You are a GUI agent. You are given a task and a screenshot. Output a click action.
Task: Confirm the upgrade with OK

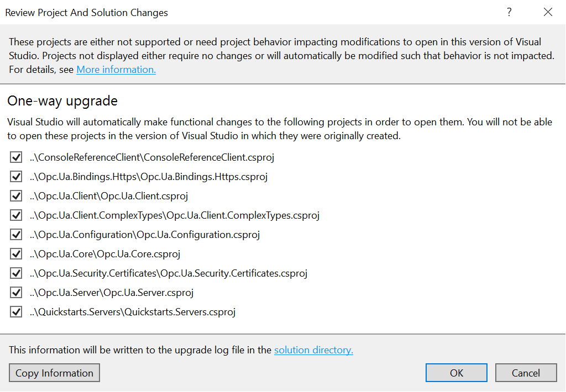(456, 373)
